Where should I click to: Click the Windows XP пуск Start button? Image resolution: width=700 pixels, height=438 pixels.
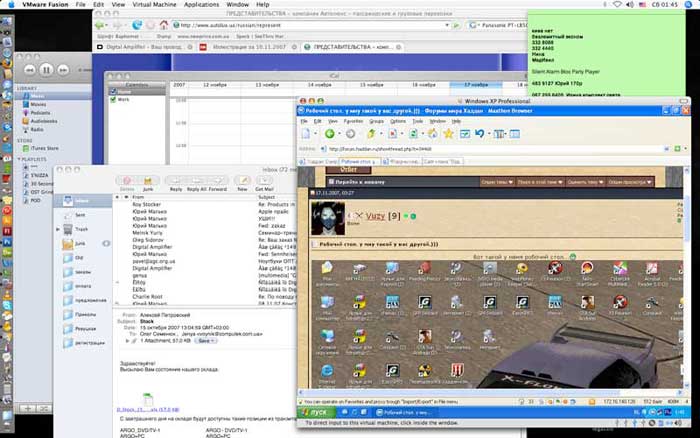317,412
